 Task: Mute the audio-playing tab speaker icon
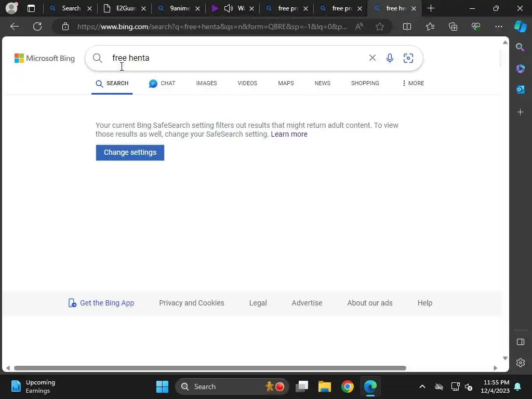click(x=229, y=8)
